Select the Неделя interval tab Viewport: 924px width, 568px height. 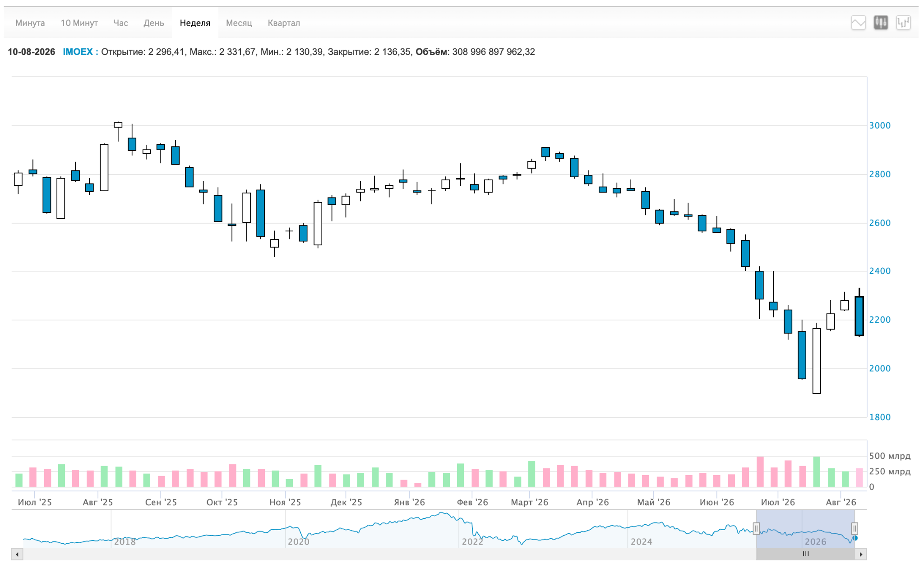(x=195, y=23)
